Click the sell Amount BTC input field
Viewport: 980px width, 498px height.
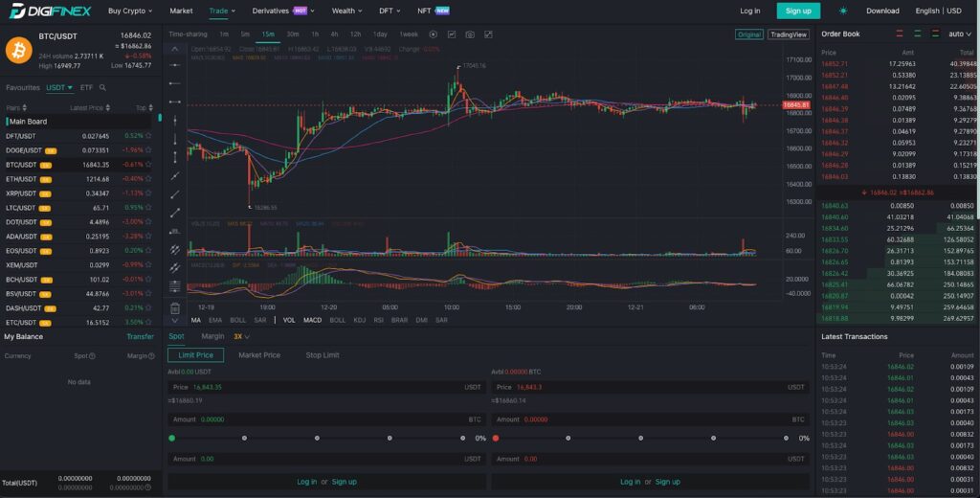click(650, 419)
